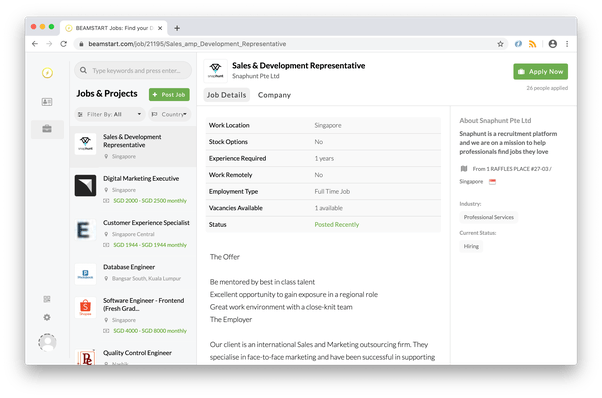Click the Hiring status tag
Screen dimensions: 602x398
coord(471,246)
